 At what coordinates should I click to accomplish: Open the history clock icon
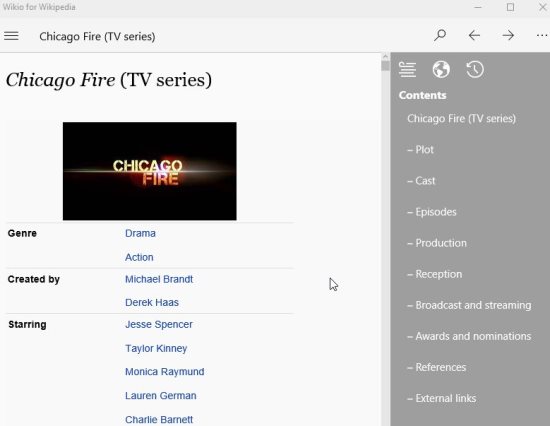pos(475,69)
